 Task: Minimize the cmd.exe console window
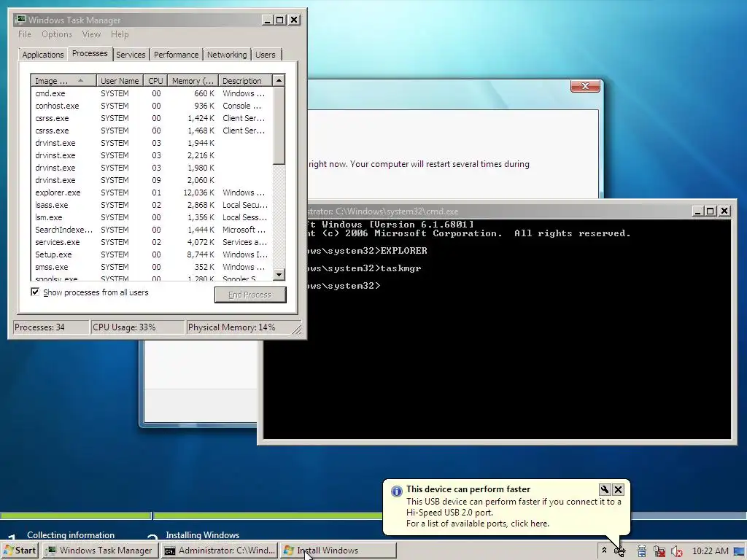(x=698, y=211)
